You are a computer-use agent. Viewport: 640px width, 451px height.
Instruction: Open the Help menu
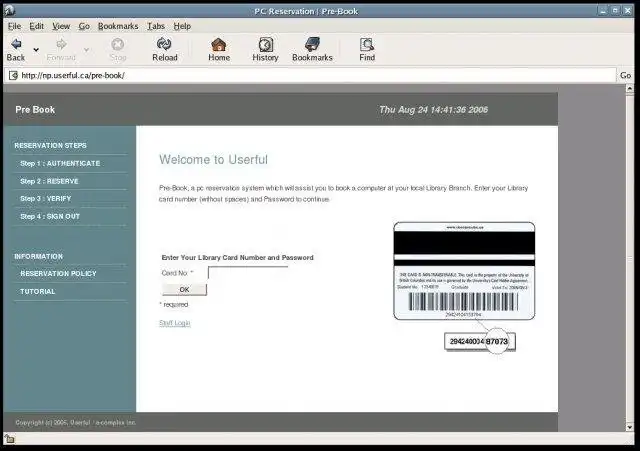pos(182,26)
